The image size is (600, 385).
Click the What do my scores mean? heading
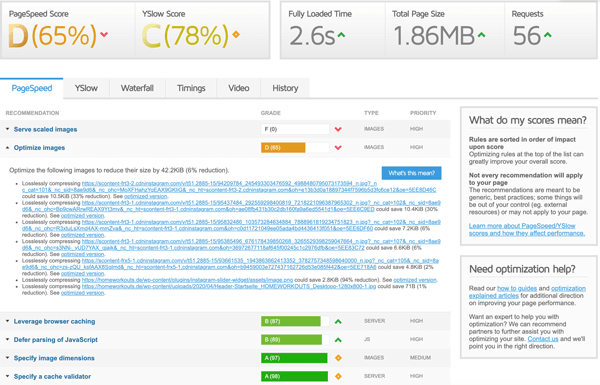(x=528, y=121)
